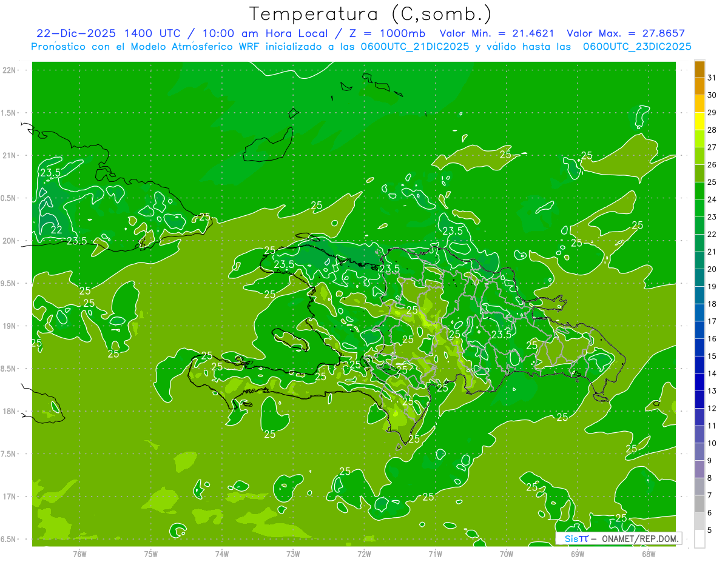Click the '21N' latitude axis label
The image size is (728, 562).
(x=10, y=155)
